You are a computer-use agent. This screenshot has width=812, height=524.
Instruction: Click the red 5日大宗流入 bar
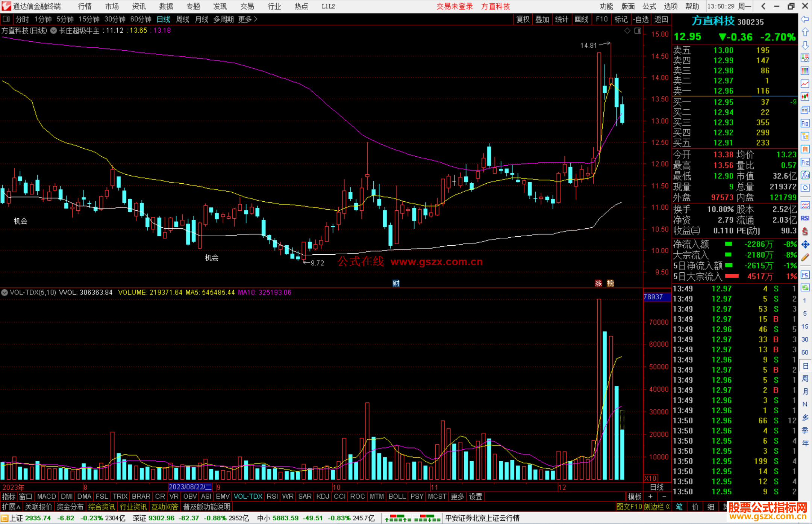[x=732, y=276]
